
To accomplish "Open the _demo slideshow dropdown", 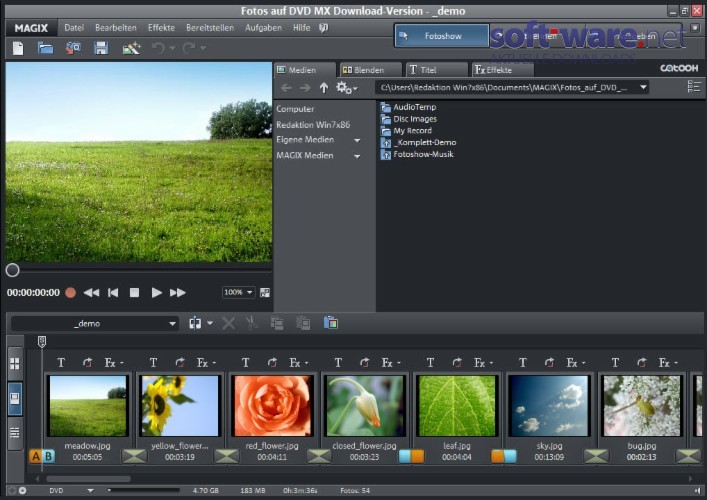I will tap(95, 324).
